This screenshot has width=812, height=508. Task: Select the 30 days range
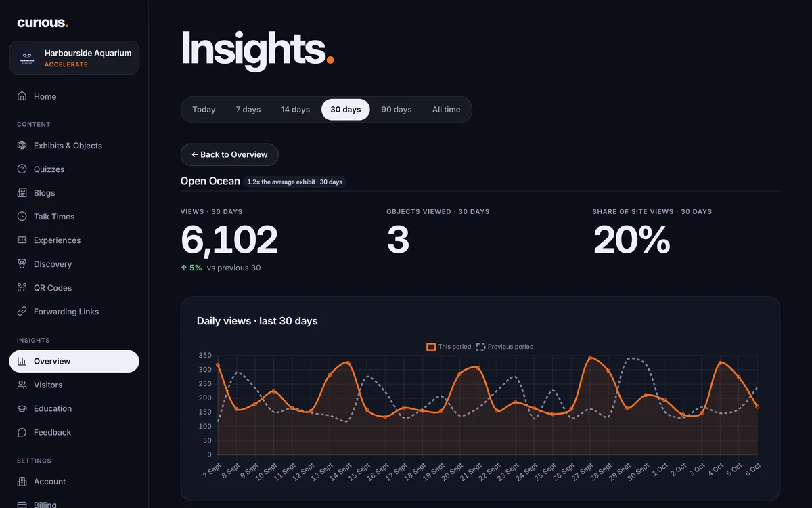tap(346, 110)
